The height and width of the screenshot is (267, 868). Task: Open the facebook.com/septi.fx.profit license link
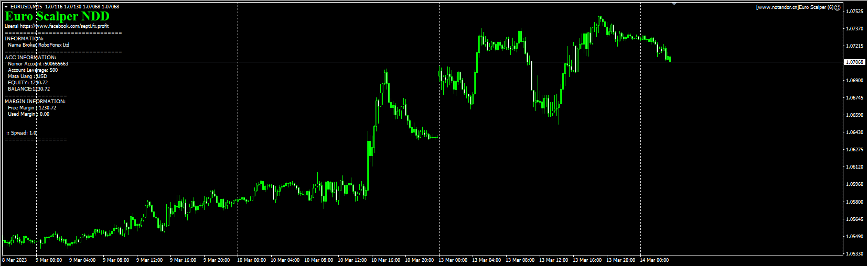pos(65,26)
